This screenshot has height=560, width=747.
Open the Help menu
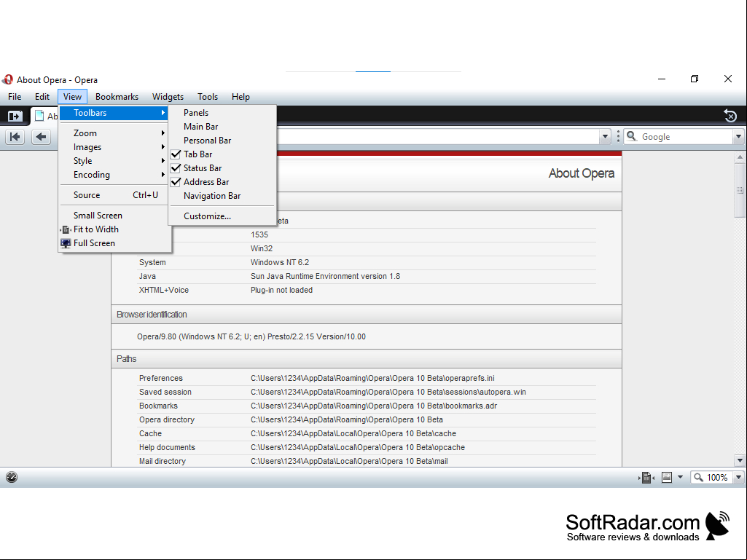[240, 97]
